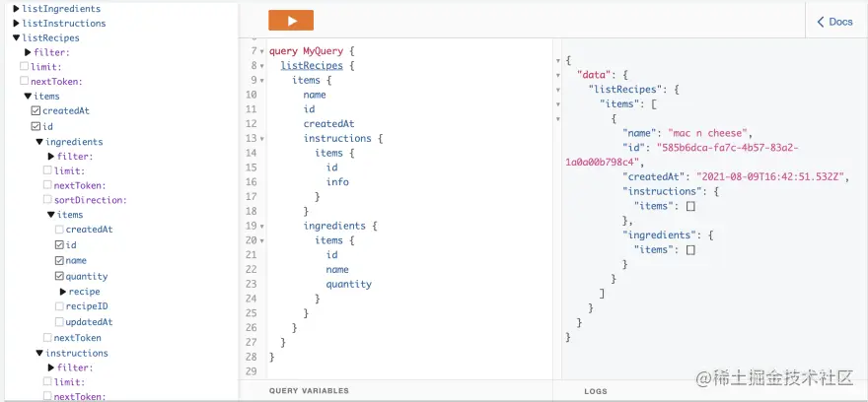Tick the listRecipes limit: argument checkbox
Viewport: 868px width, 402px height.
[24, 66]
